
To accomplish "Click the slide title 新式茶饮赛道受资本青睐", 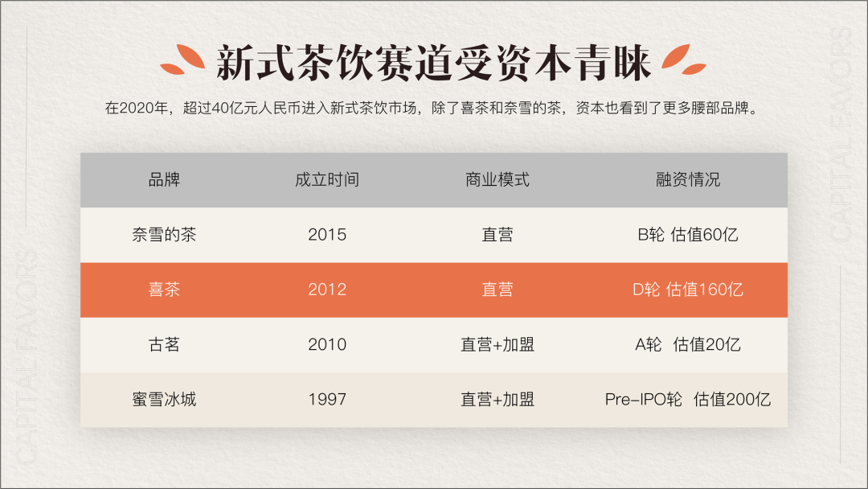I will [433, 63].
